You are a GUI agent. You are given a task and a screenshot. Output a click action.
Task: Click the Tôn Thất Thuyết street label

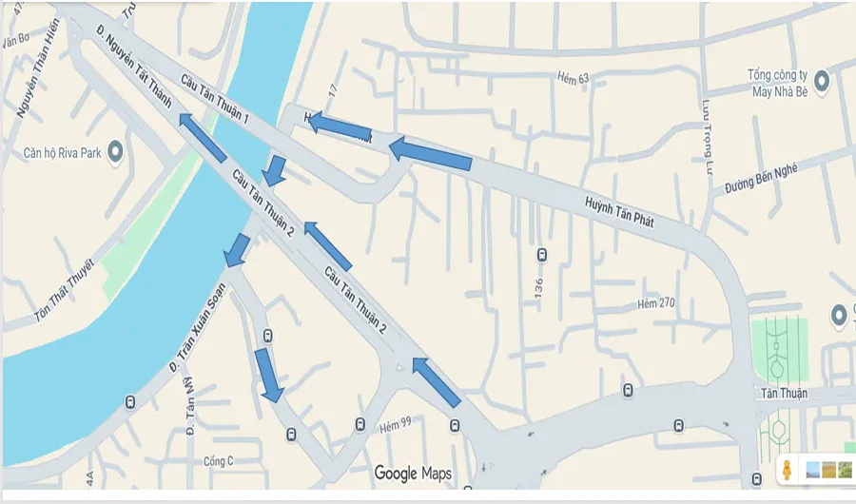click(x=65, y=291)
